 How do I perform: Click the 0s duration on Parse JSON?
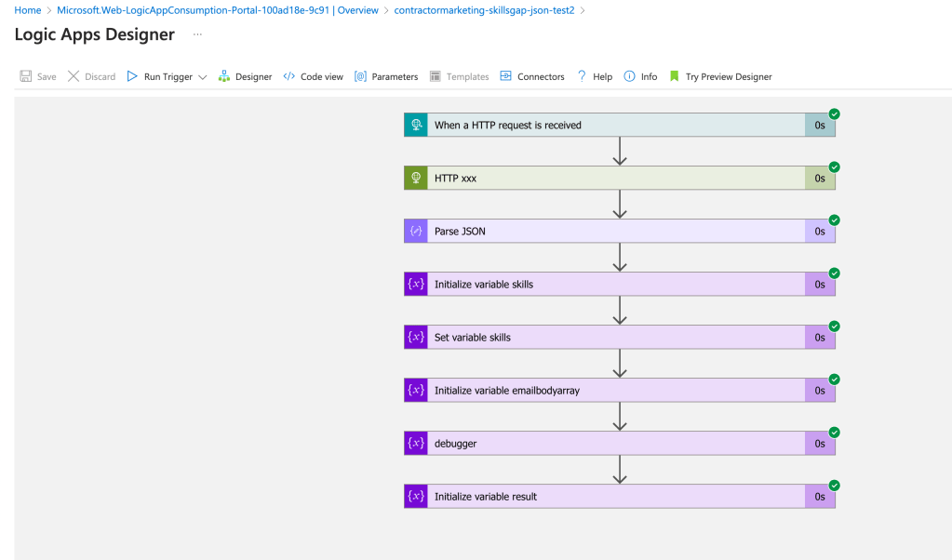tap(820, 231)
